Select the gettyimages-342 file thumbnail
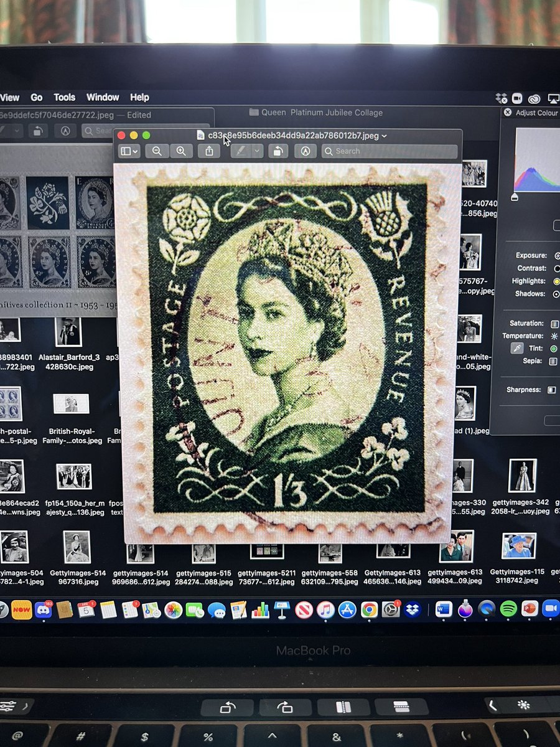 522,476
